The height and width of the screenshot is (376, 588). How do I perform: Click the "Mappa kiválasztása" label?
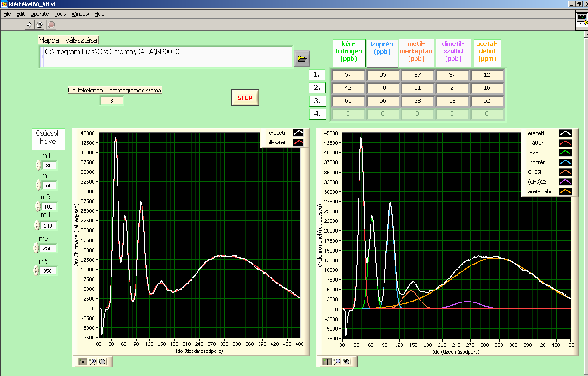click(68, 40)
